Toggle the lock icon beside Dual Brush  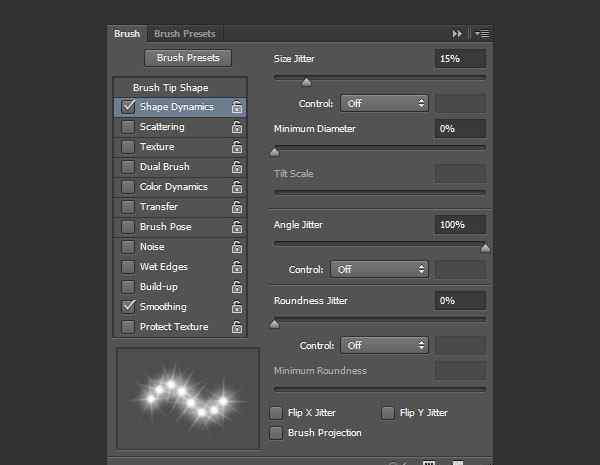(237, 167)
